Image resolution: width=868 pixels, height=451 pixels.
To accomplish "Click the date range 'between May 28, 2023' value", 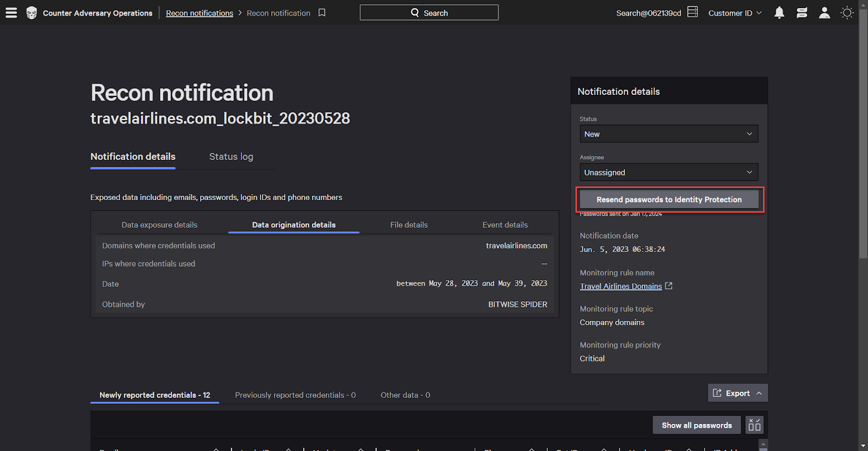I will click(x=471, y=284).
